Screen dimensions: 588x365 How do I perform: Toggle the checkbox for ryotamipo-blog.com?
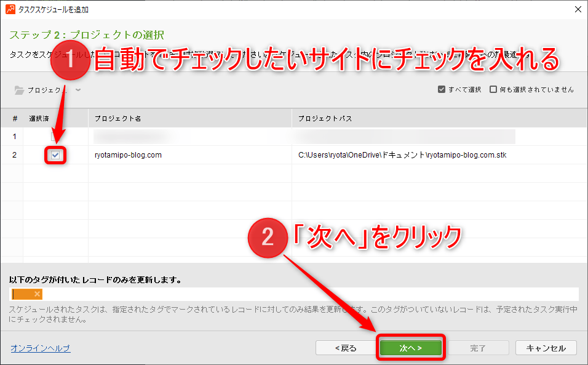tap(55, 155)
